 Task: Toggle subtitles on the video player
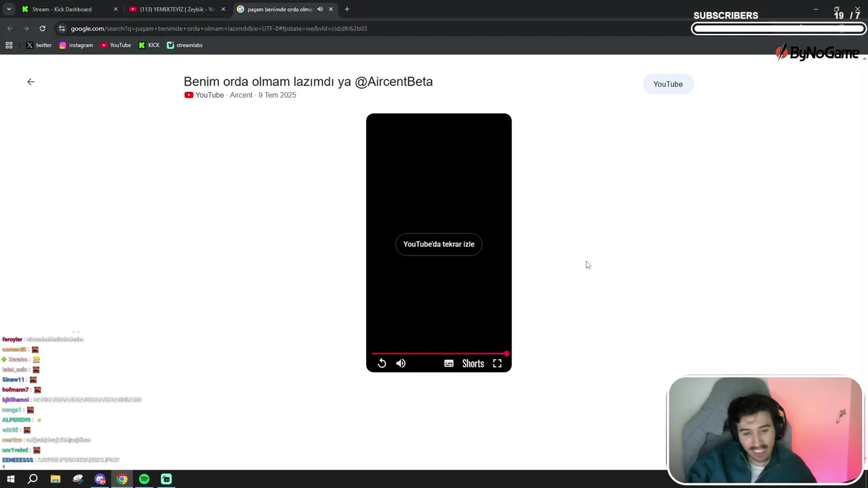pyautogui.click(x=449, y=363)
